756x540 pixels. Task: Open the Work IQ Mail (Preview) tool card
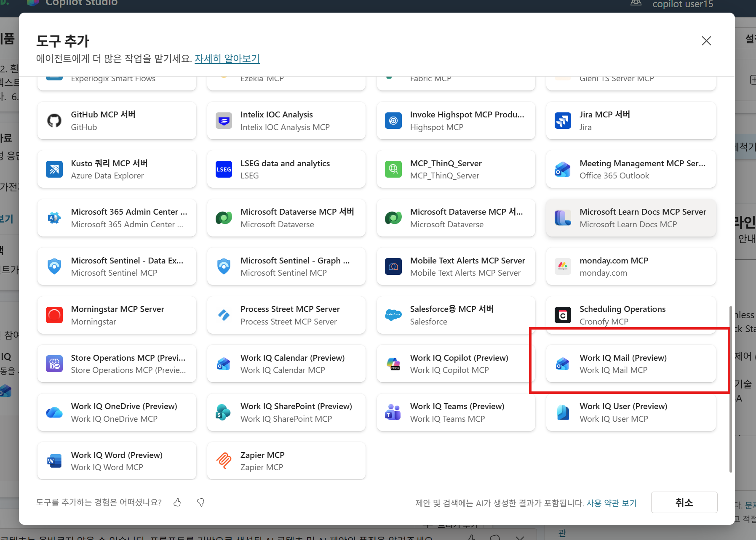click(x=631, y=364)
